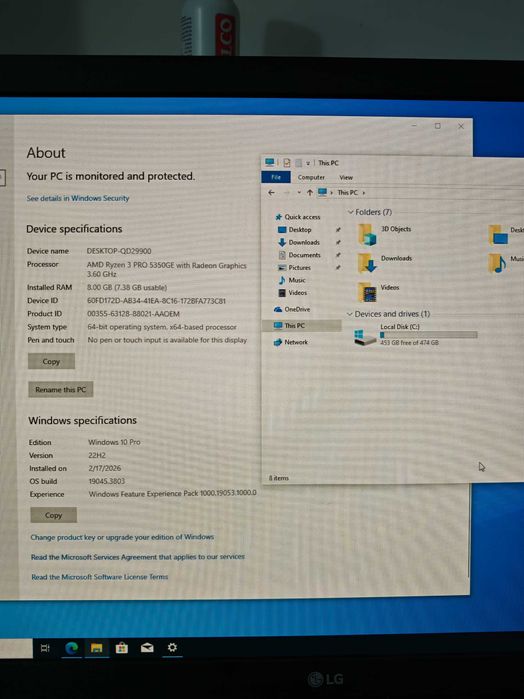
Task: Open Change product key or upgrade link
Action: click(x=122, y=537)
